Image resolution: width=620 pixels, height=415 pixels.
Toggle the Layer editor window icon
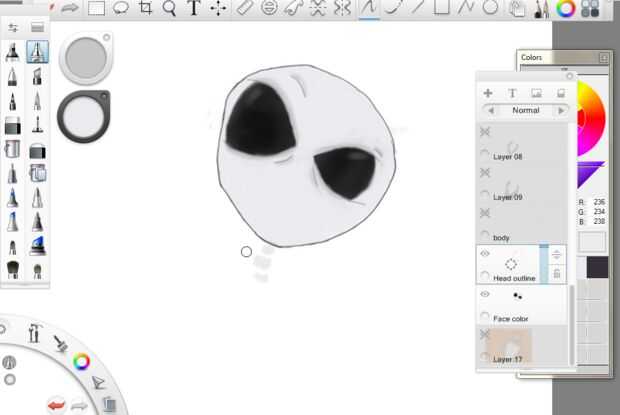click(517, 9)
